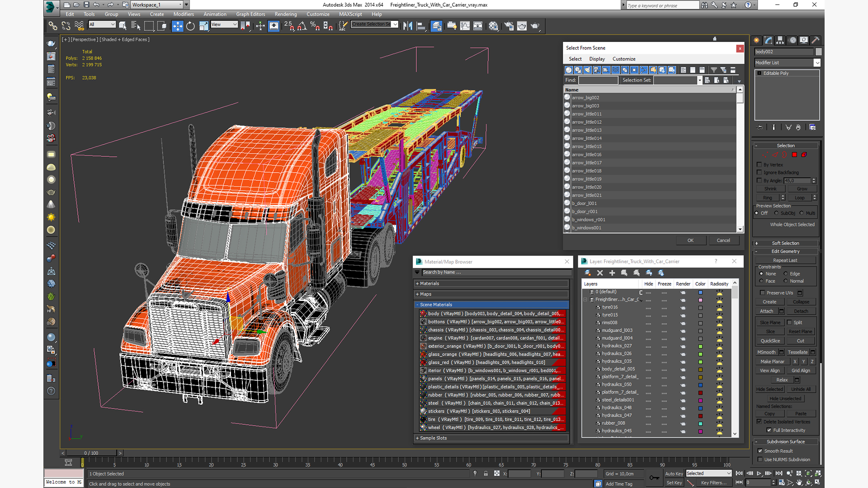Click object color swatch next to body002

818,52
